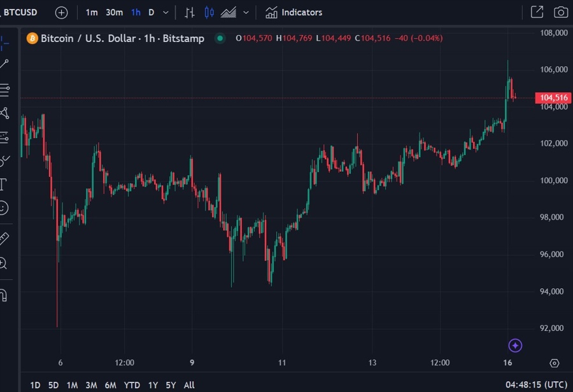Click the red 104,516 current price label
Viewport: 573px width, 392px height.
(x=554, y=97)
